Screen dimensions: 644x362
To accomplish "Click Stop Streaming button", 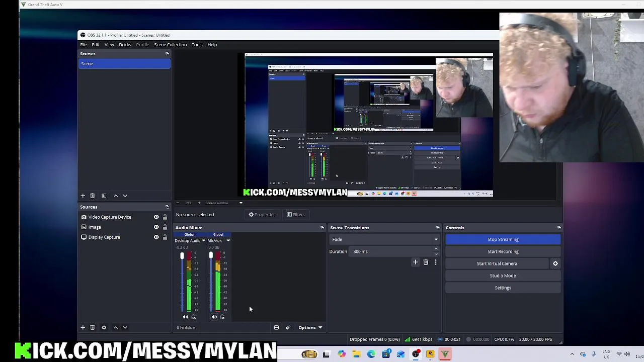I will (x=503, y=240).
